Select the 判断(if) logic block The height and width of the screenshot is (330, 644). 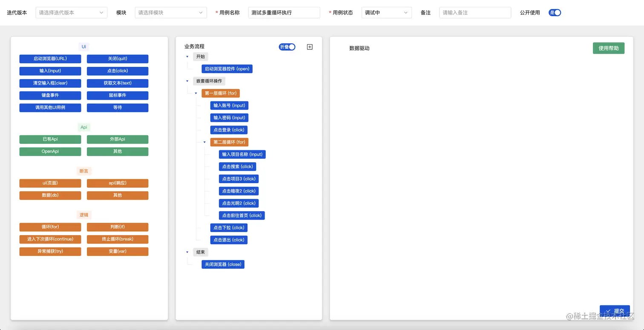click(117, 227)
